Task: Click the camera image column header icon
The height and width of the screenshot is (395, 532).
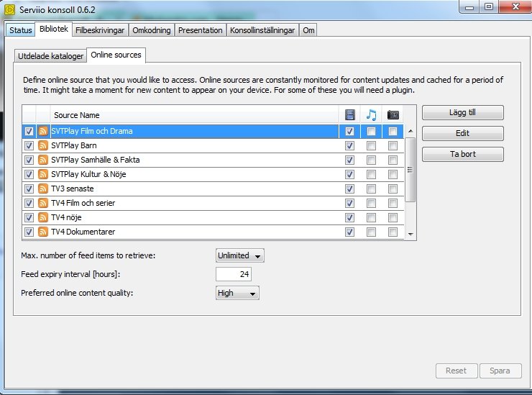Action: coord(393,115)
